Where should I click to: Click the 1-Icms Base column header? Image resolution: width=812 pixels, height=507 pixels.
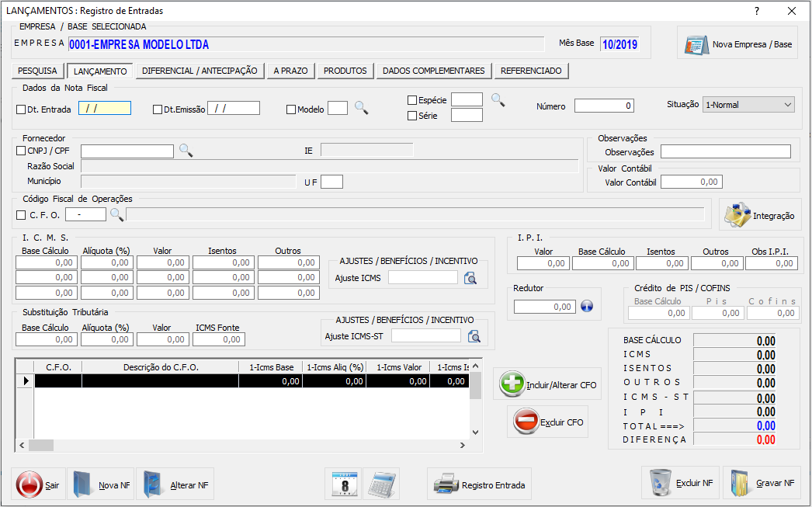click(x=271, y=367)
